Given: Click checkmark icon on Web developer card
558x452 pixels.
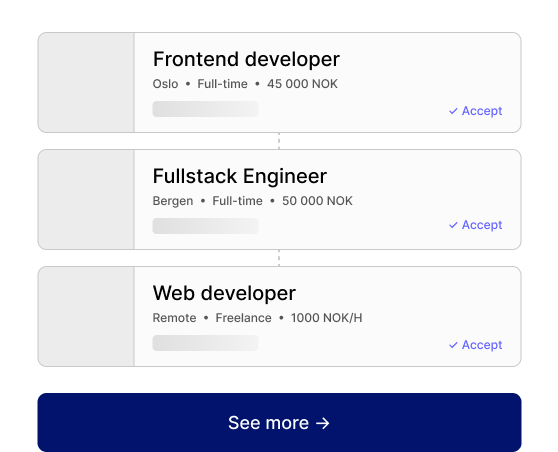Looking at the screenshot, I should (453, 345).
